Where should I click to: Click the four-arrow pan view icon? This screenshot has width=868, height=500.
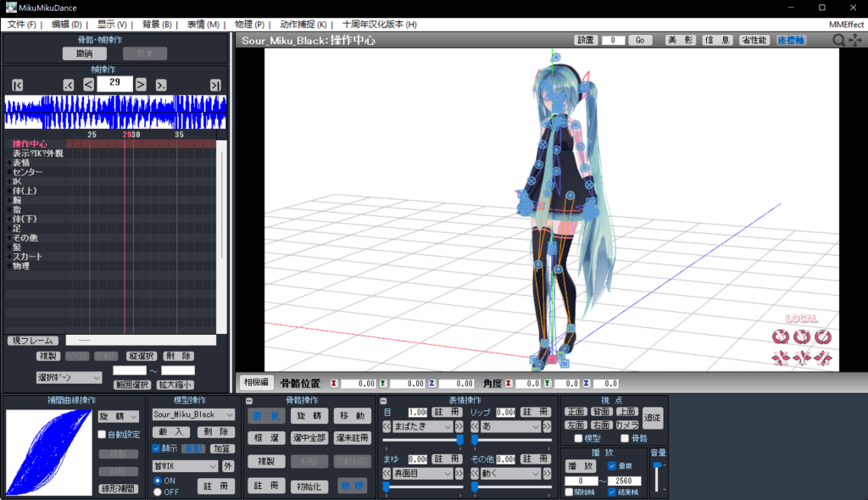click(855, 40)
